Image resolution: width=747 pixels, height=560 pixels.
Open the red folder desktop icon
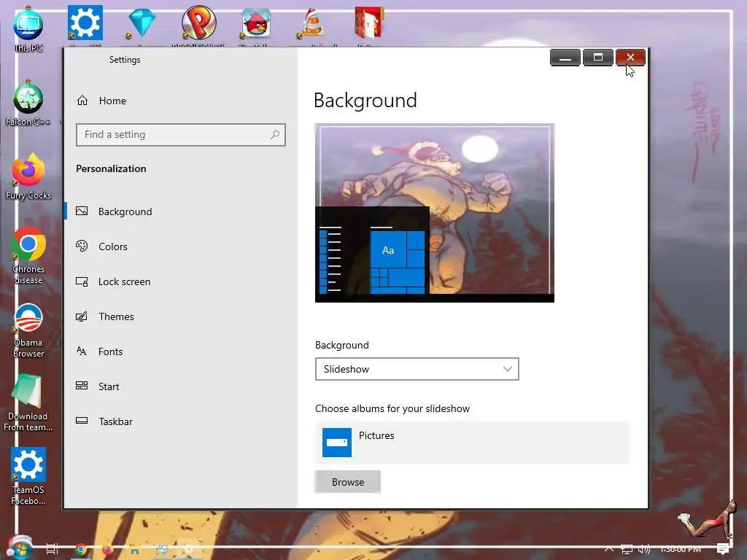pyautogui.click(x=369, y=23)
